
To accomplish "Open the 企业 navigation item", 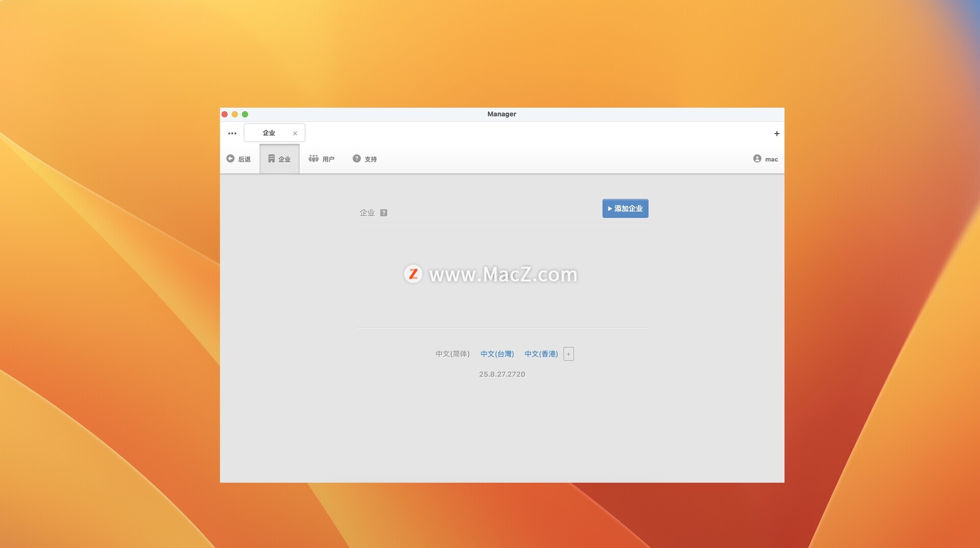I will (279, 159).
